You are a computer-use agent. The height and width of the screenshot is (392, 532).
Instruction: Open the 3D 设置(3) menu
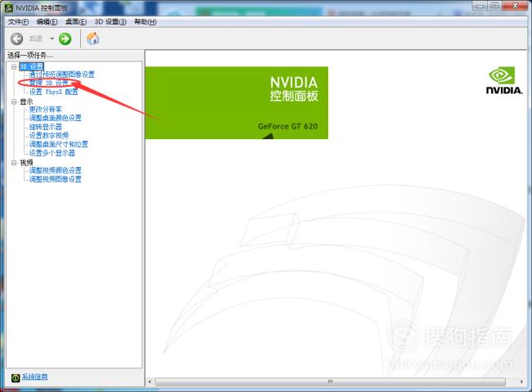pyautogui.click(x=110, y=22)
